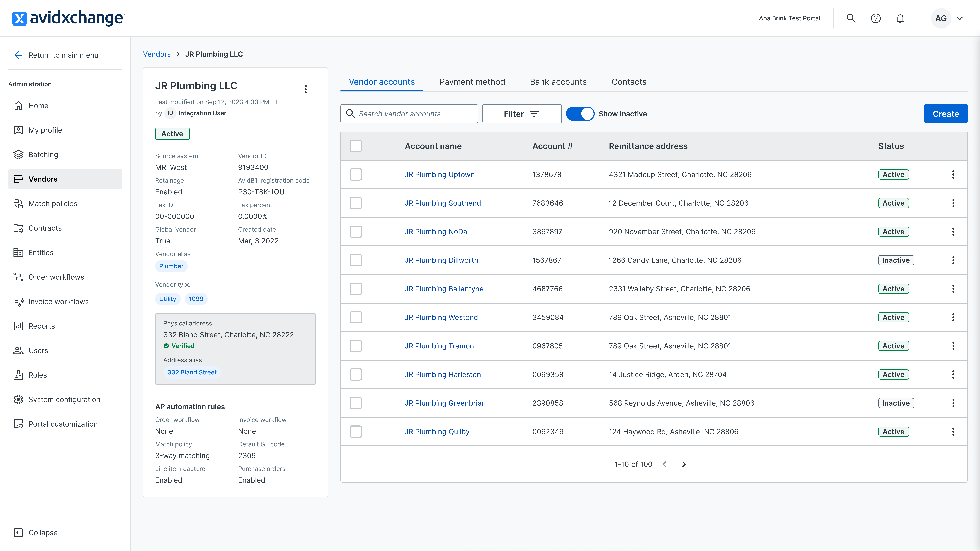The width and height of the screenshot is (980, 551).
Task: Click the search magnifier icon in header
Action: click(x=851, y=18)
